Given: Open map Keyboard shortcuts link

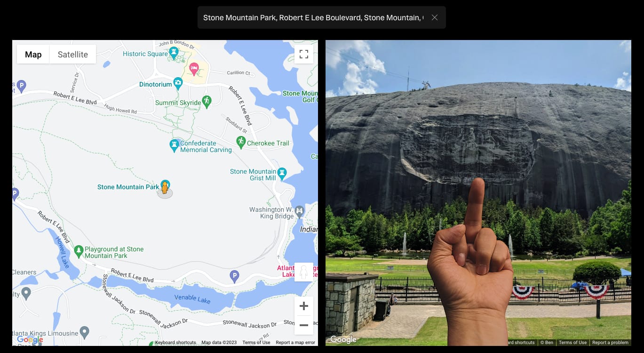Looking at the screenshot, I should click(x=175, y=343).
